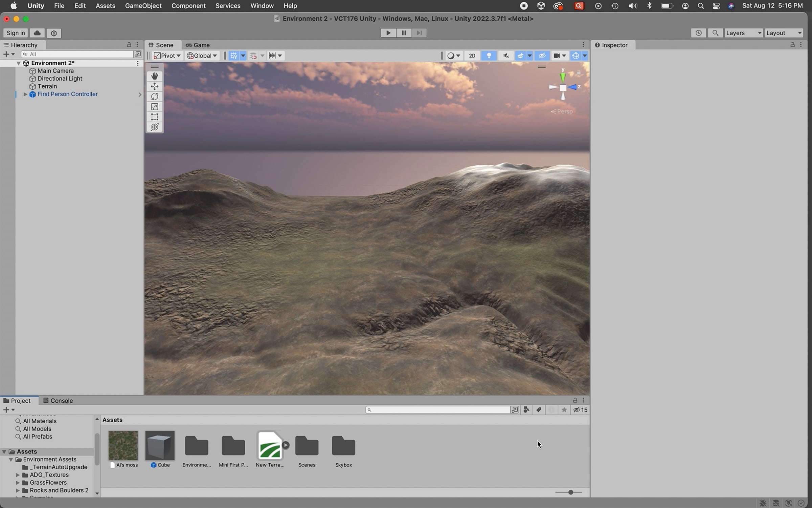The image size is (812, 508).
Task: Open the Pivot dropdown
Action: tap(167, 56)
